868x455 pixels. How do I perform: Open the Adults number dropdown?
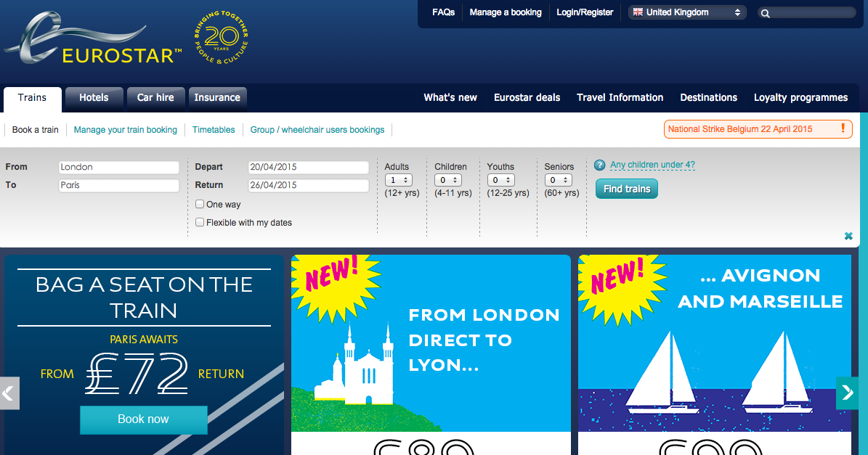[399, 180]
